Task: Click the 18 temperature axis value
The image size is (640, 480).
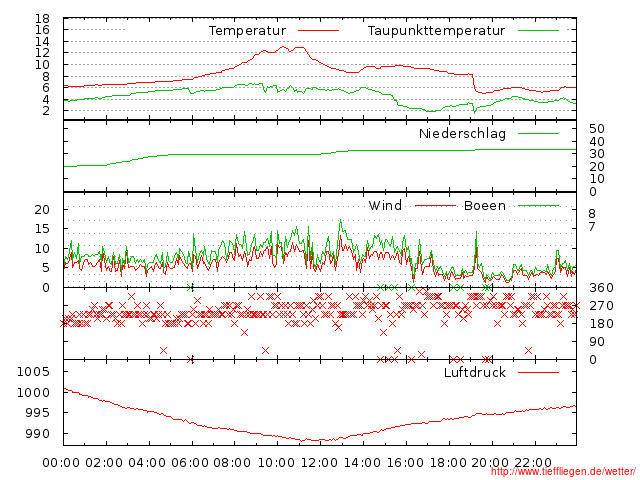Action: 42,18
